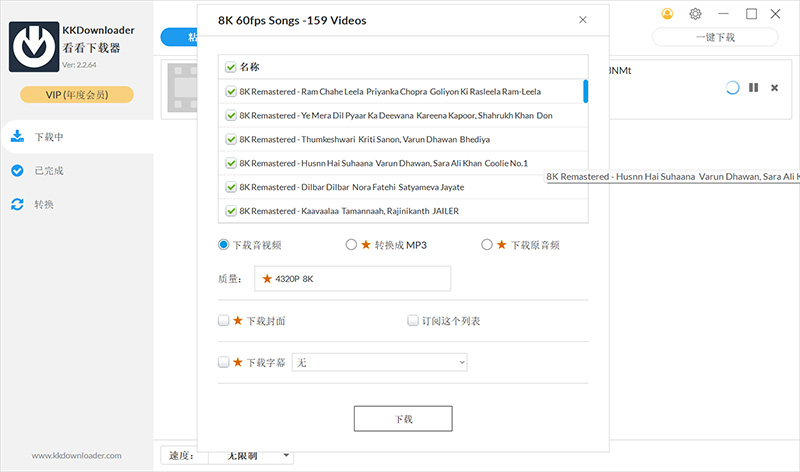800x472 pixels.
Task: Uncheck the Ram Chahe Leela video
Action: pos(231,91)
